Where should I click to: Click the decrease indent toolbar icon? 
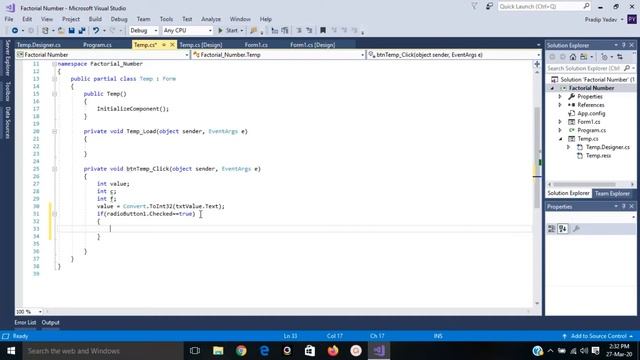pos(275,31)
